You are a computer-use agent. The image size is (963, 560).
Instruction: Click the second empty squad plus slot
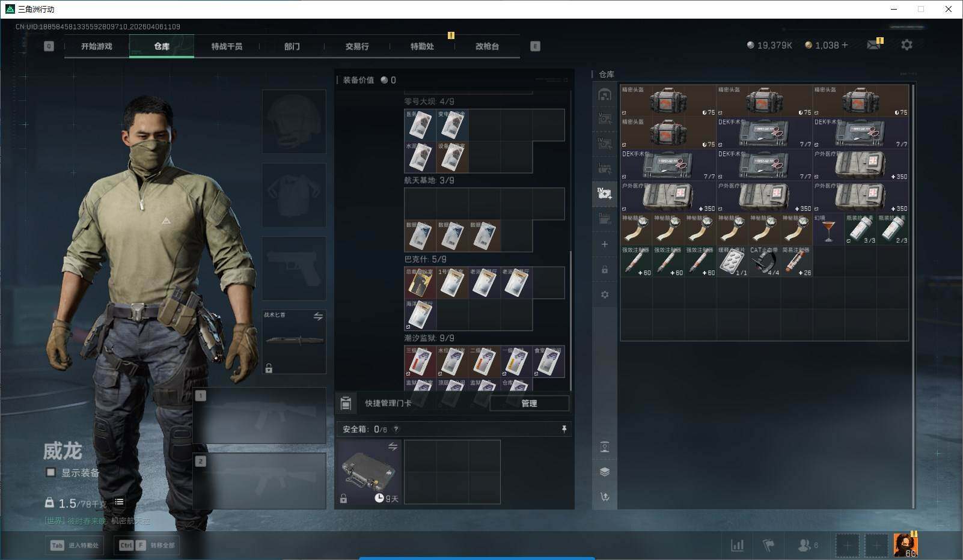click(876, 545)
